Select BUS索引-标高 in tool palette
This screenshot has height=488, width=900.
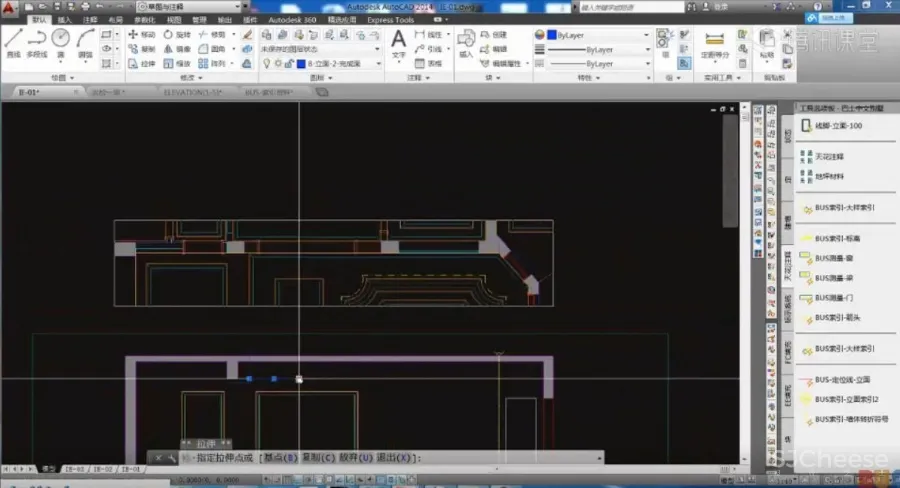(x=838, y=240)
